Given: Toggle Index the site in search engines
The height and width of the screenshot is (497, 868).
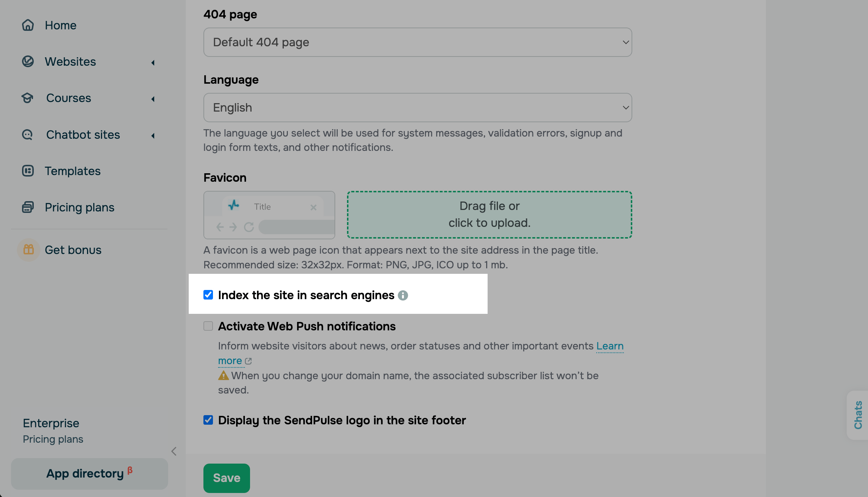Looking at the screenshot, I should click(208, 295).
